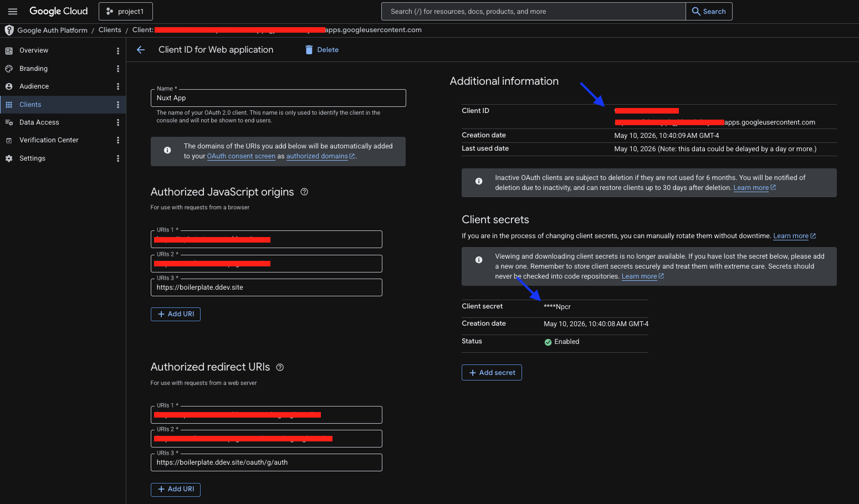Edit redirect URI ending oauth/g/auth
Screen dimensions: 859x504
point(267,462)
